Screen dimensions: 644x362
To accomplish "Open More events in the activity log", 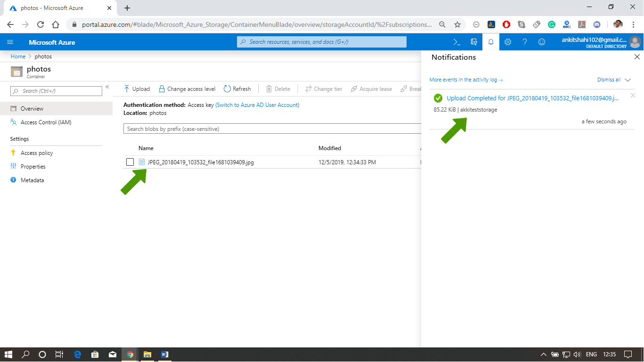I will (x=466, y=80).
